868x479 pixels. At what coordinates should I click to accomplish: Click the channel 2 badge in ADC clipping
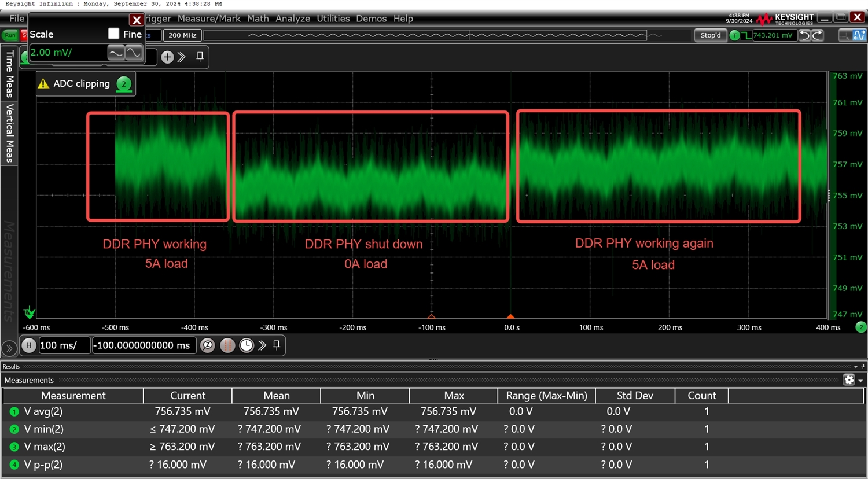124,84
